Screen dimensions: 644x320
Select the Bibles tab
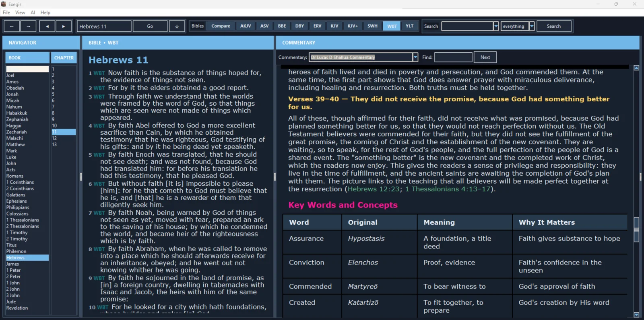tap(198, 26)
